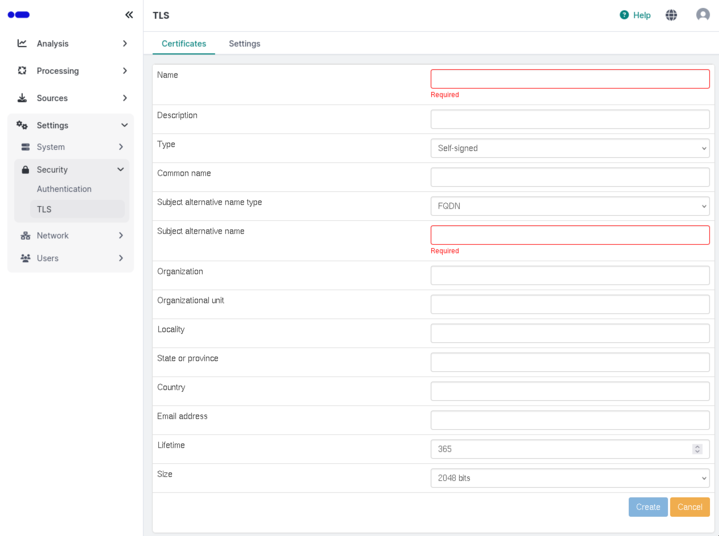Click the Lifetime spinner arrows
The height and width of the screenshot is (536, 719).
pos(697,449)
